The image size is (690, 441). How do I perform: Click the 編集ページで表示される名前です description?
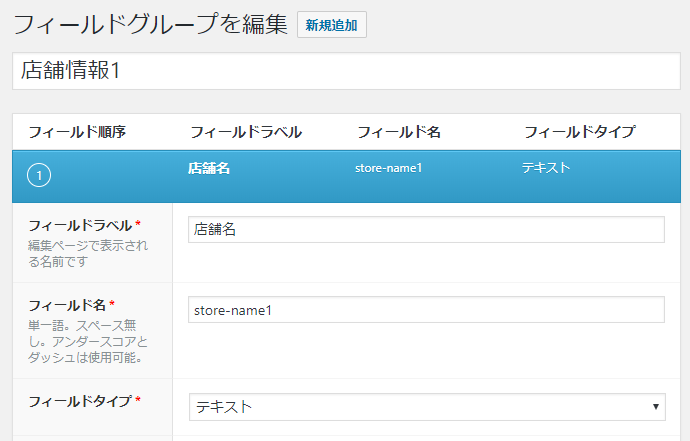point(88,254)
